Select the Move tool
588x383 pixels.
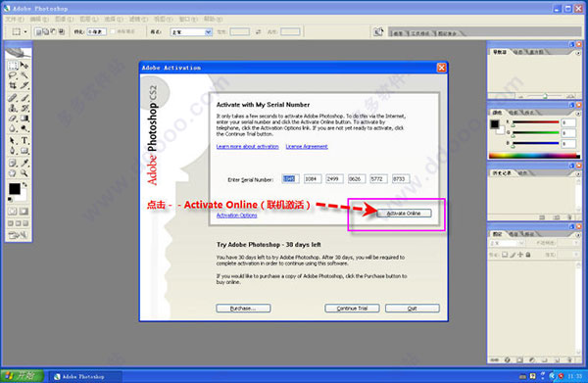click(x=24, y=66)
